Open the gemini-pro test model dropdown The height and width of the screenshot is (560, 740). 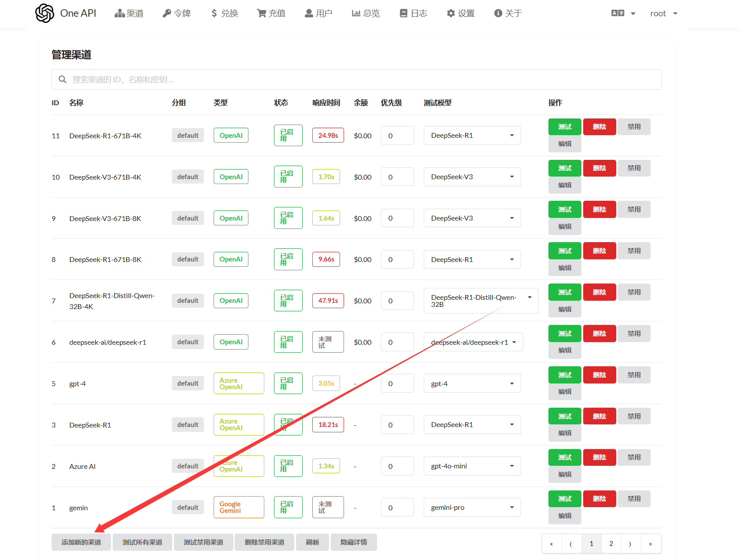(x=472, y=507)
